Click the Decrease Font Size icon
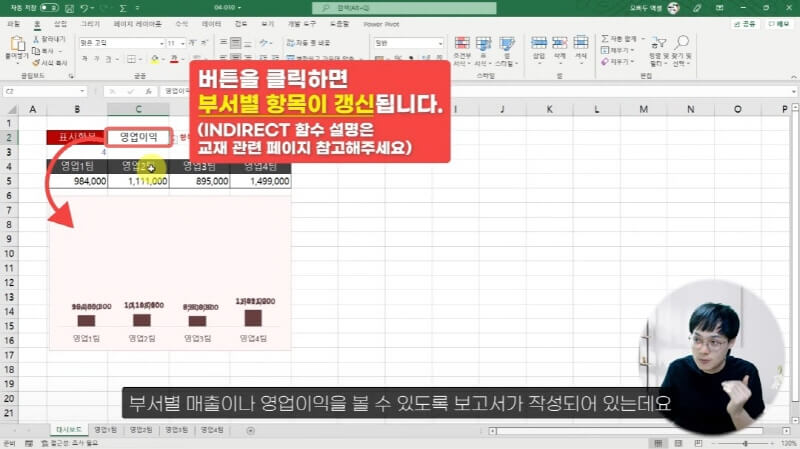Screen dimensions: 800x449 204,43
